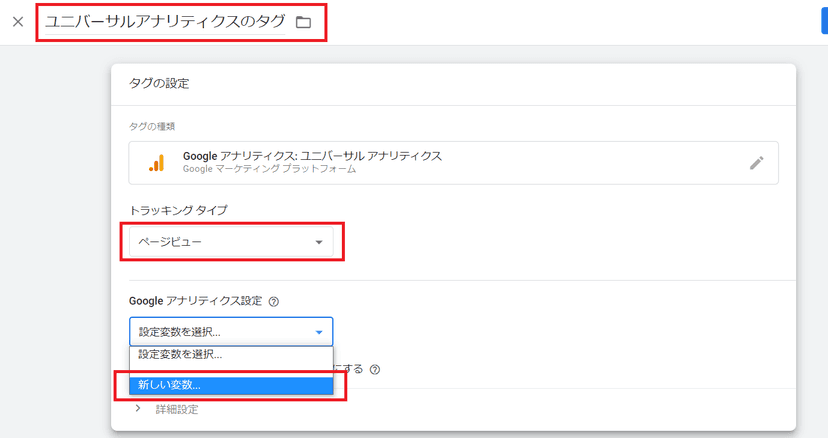Click help icon beside Google アナリティクス設定

coord(274,302)
